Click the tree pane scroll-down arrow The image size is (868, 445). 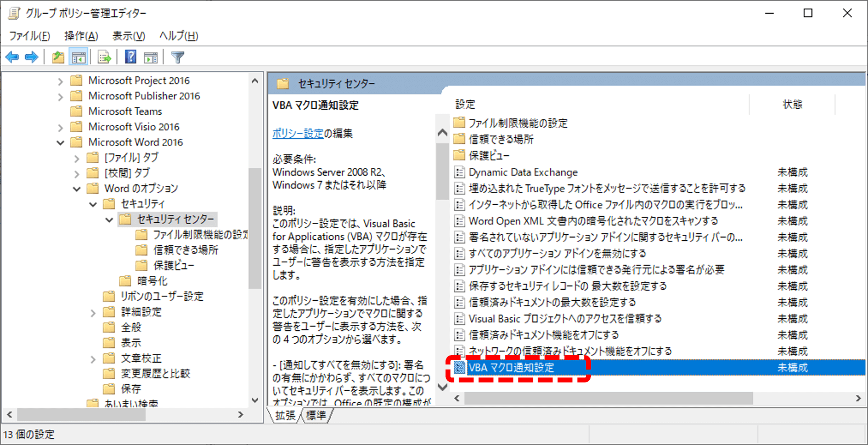tap(255, 400)
